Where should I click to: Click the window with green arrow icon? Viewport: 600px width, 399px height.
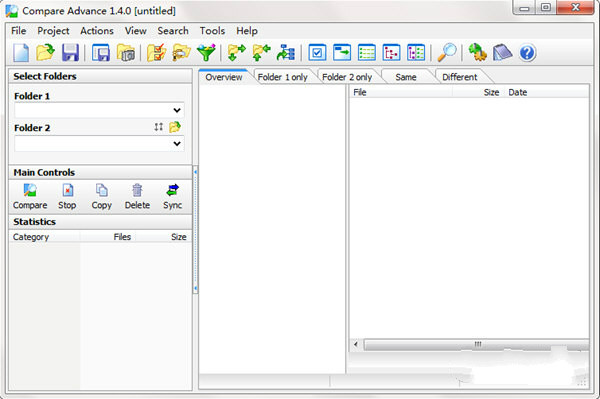(x=342, y=53)
